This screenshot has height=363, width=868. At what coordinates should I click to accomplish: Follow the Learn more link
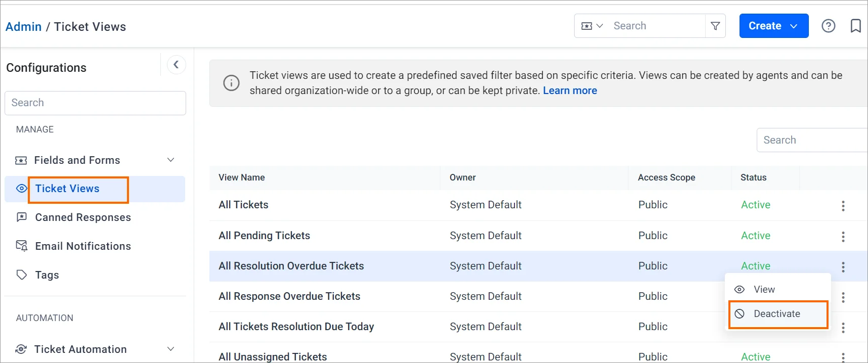tap(570, 90)
